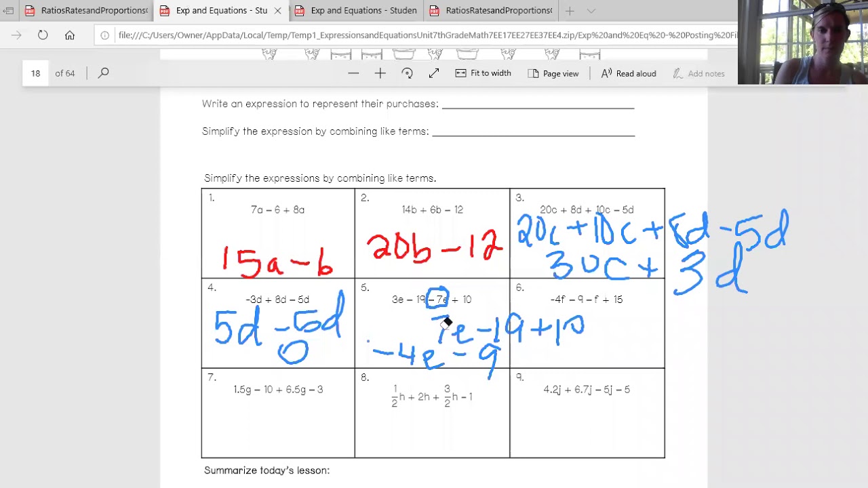
Task: Click problem 4 expression -3d + 8d − 5d
Action: point(277,299)
